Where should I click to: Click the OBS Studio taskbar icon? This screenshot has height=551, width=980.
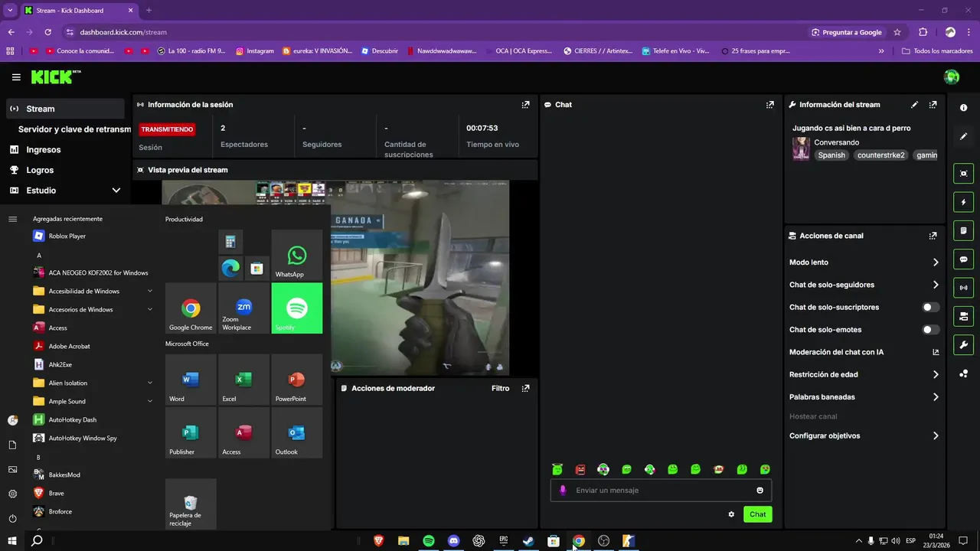603,541
